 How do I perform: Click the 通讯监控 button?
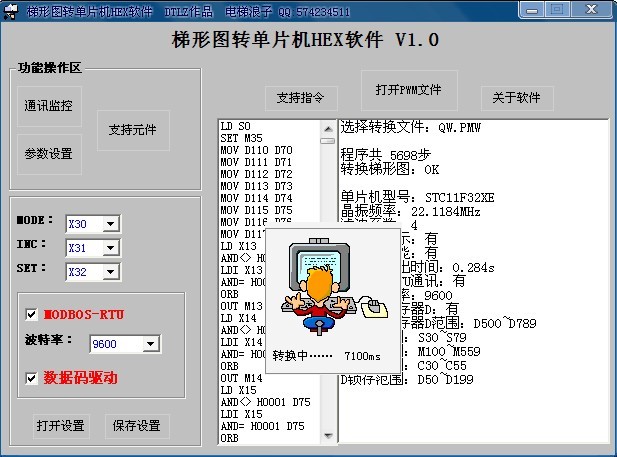49,105
